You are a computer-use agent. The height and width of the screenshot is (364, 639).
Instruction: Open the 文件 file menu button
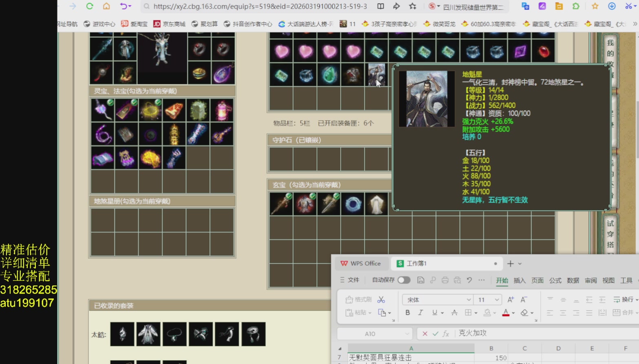coord(350,280)
